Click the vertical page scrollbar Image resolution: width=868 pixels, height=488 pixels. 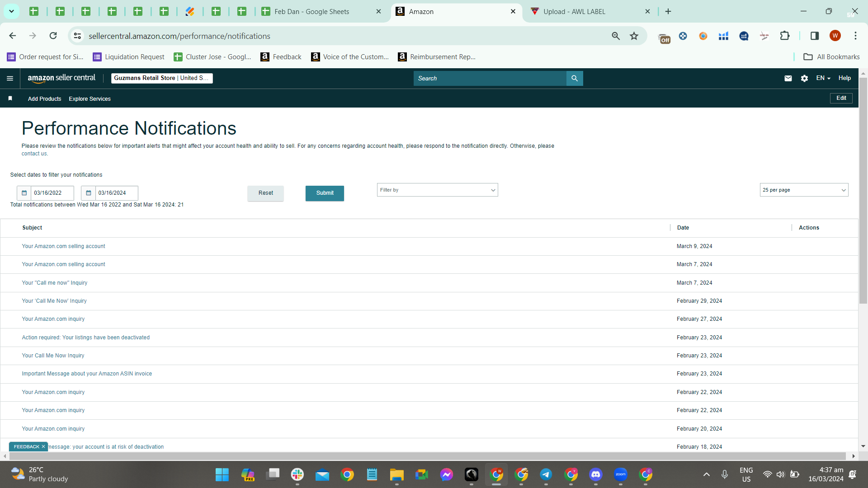tap(863, 191)
